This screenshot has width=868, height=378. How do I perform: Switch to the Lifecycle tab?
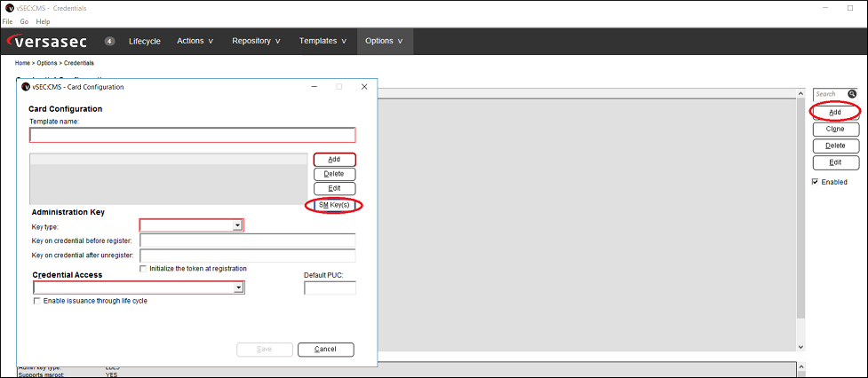pyautogui.click(x=145, y=41)
